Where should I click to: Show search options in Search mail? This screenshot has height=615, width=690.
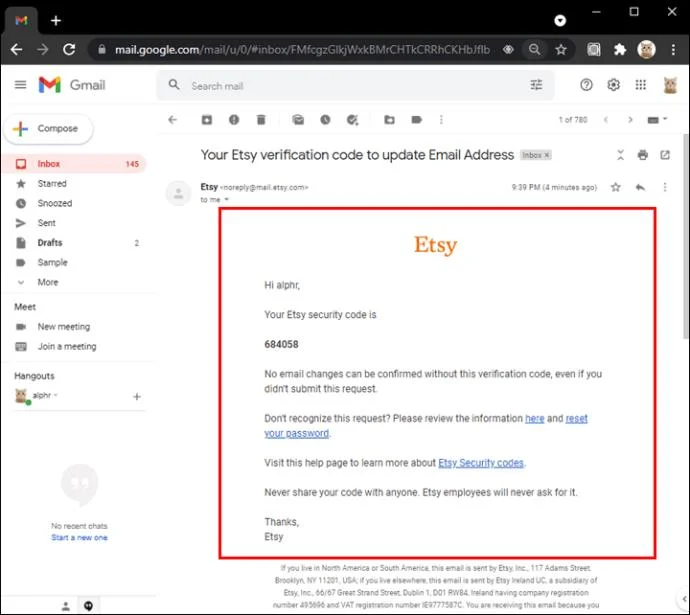[x=536, y=85]
